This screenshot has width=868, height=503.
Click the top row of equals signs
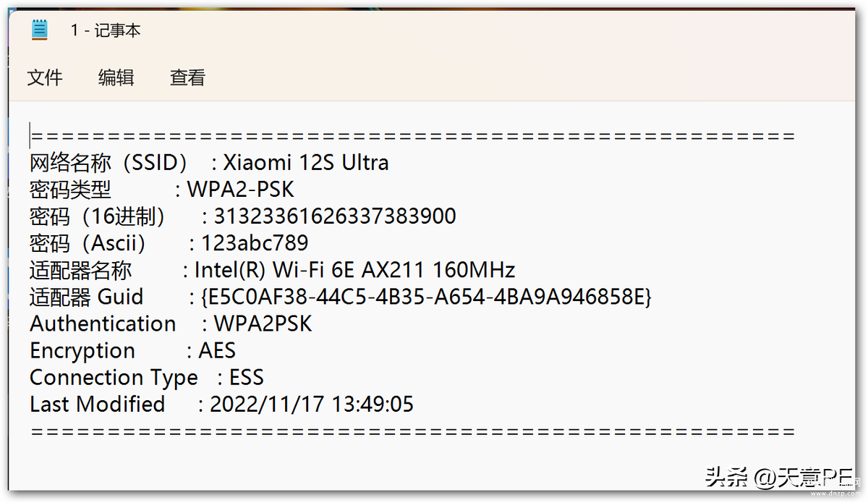[412, 136]
